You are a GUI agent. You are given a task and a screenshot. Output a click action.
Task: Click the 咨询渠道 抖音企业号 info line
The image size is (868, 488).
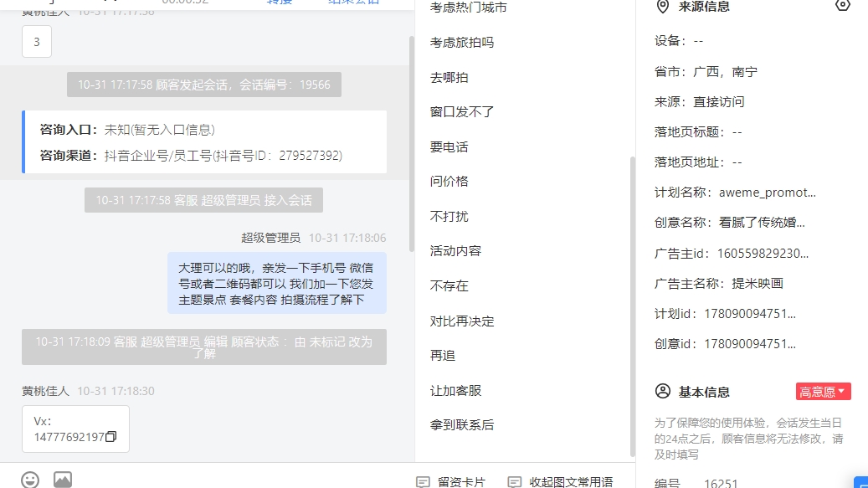click(191, 156)
